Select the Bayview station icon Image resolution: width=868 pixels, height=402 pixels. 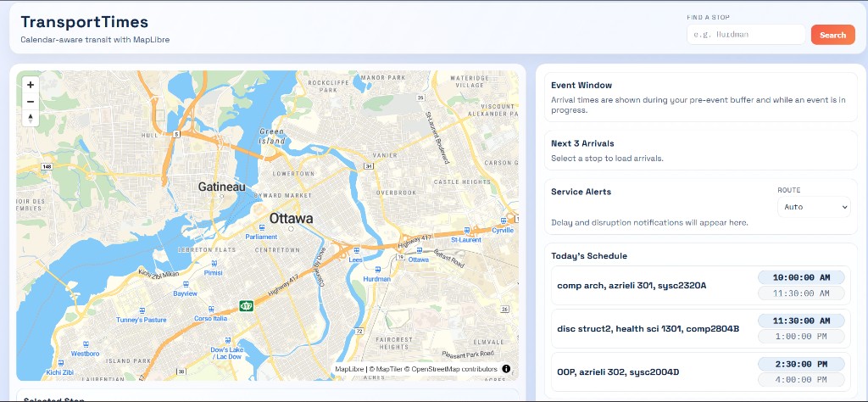pyautogui.click(x=185, y=285)
